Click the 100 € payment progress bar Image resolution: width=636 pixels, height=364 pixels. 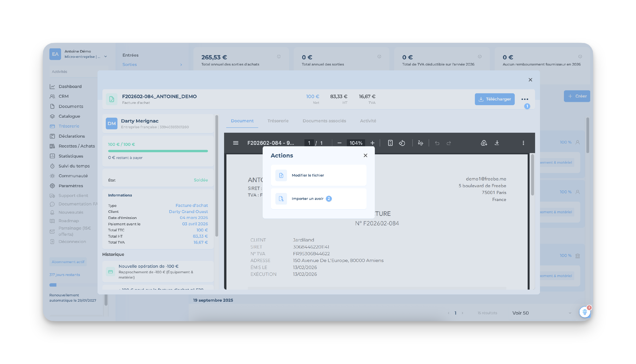tap(158, 151)
